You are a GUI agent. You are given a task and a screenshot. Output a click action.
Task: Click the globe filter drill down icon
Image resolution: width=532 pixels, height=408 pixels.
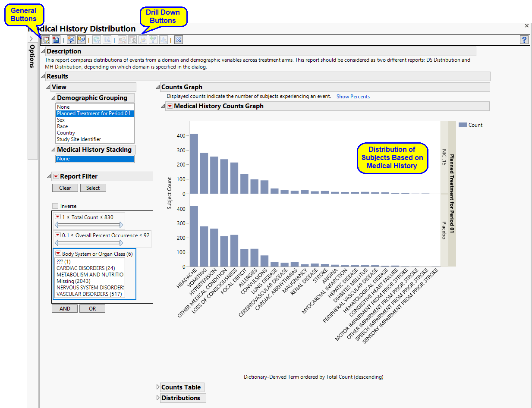(97, 40)
